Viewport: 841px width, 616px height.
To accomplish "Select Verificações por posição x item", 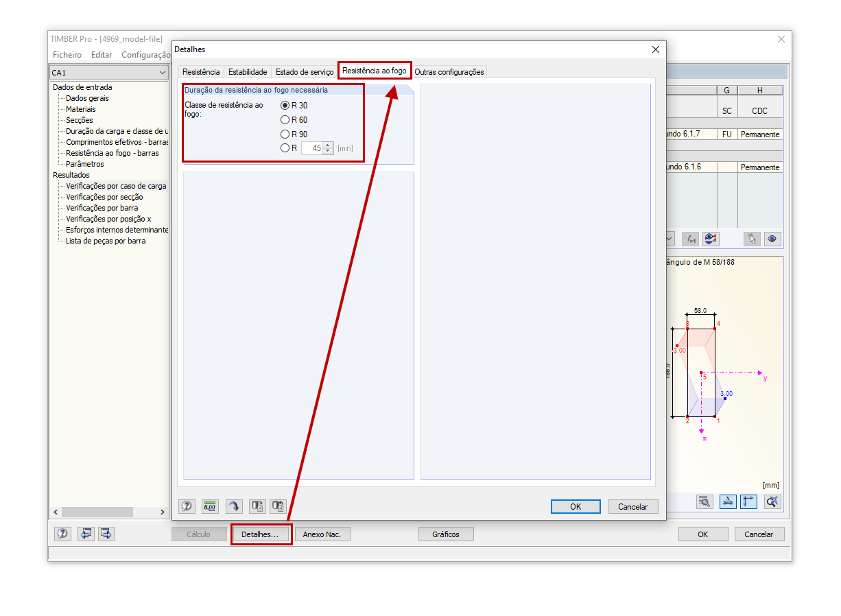I will click(108, 219).
